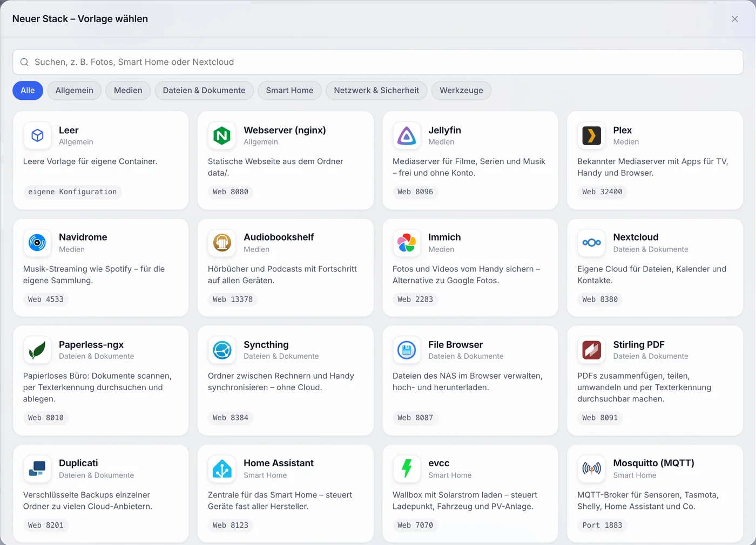Image resolution: width=756 pixels, height=545 pixels.
Task: Select the Alle filter tab
Action: point(28,91)
